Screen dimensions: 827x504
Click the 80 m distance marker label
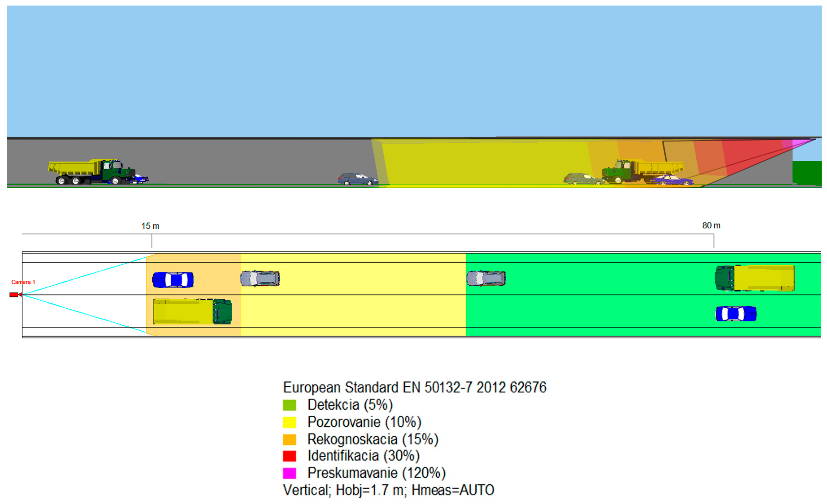coord(711,225)
